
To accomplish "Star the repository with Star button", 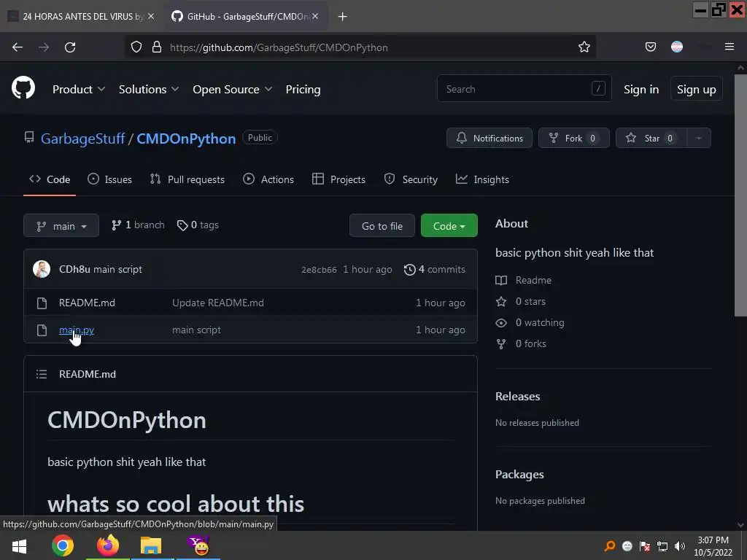I will 651,138.
